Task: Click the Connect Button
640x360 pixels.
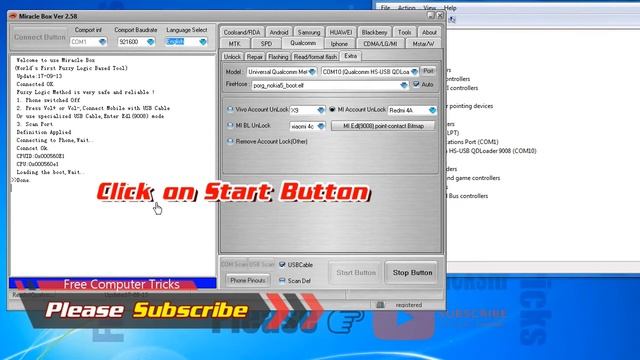Action: [x=40, y=37]
